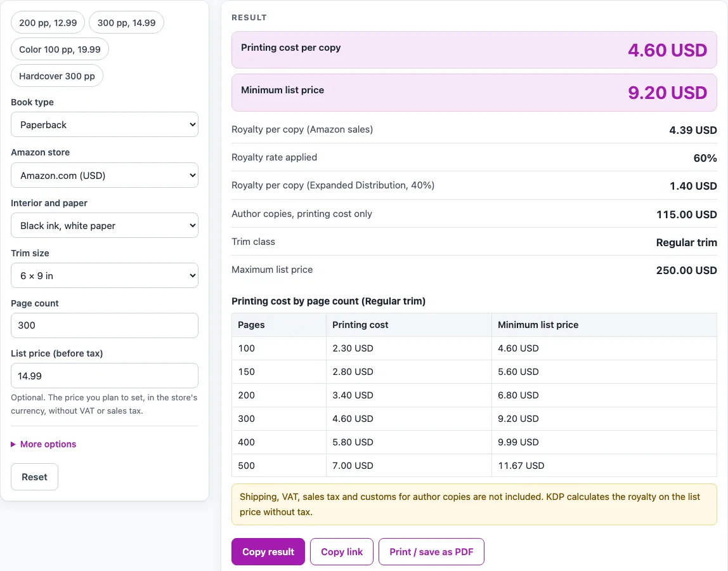This screenshot has height=571, width=728.
Task: Click the Royalty rate applied label
Action: pyautogui.click(x=274, y=157)
